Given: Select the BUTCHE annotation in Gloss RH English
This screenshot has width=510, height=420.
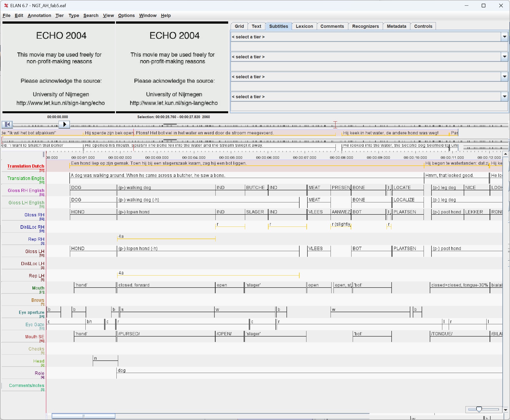Looking at the screenshot, I should (255, 188).
